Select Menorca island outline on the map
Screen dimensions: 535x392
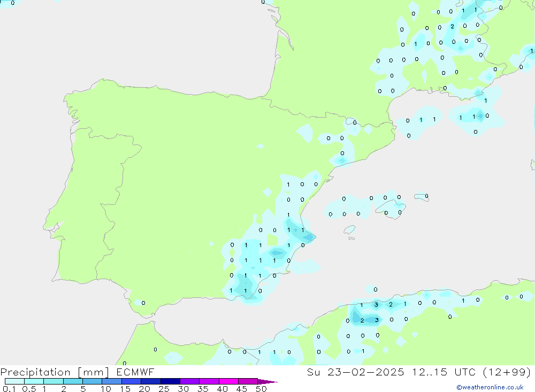point(422,197)
